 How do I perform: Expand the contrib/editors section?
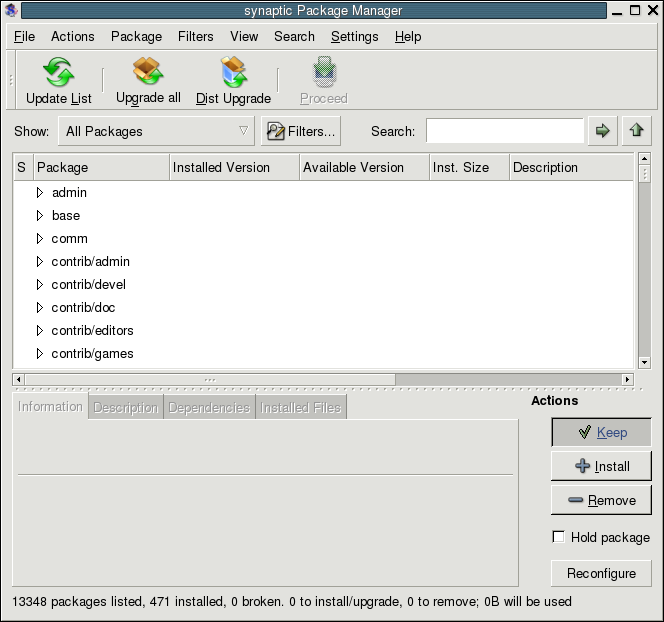(40, 330)
